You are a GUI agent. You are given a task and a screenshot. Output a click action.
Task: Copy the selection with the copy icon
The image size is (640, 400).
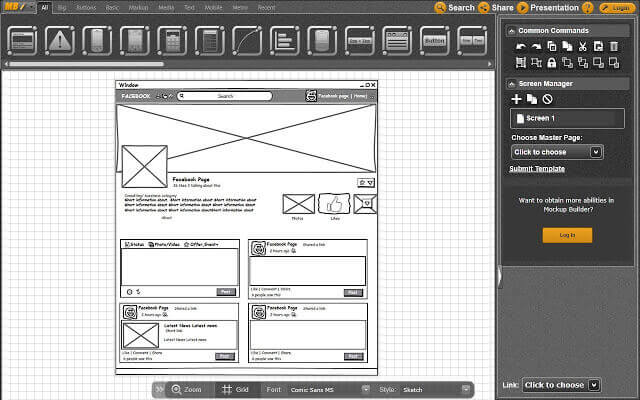pyautogui.click(x=567, y=46)
